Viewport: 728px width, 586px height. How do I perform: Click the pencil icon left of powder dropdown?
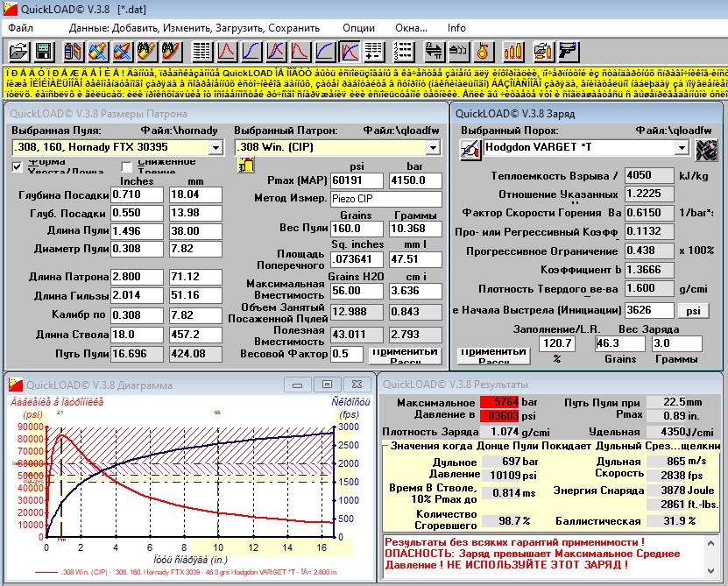click(470, 148)
